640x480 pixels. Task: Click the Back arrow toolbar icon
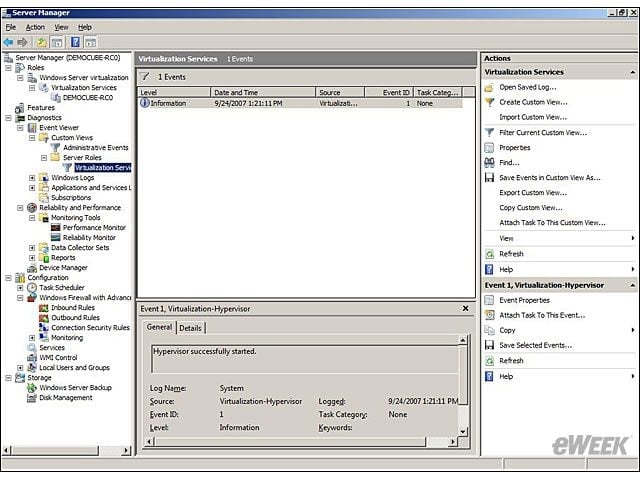(x=8, y=42)
